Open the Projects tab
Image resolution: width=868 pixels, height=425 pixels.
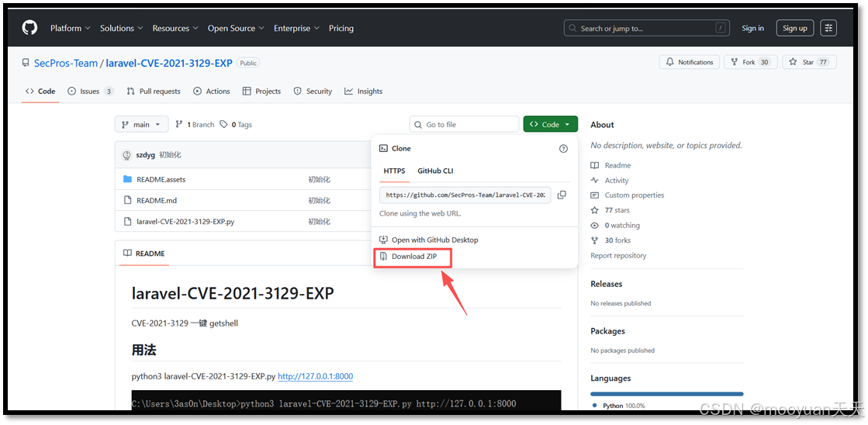coord(261,92)
